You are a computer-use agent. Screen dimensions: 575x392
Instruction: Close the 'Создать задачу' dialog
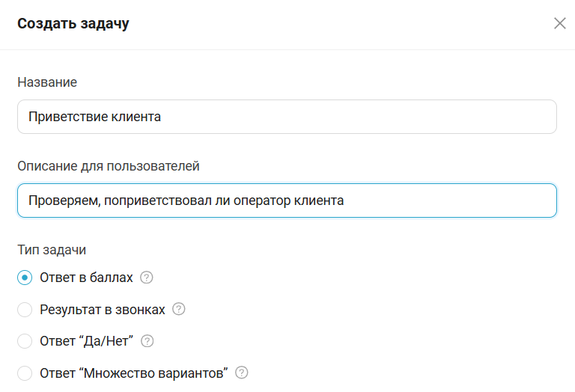(559, 23)
